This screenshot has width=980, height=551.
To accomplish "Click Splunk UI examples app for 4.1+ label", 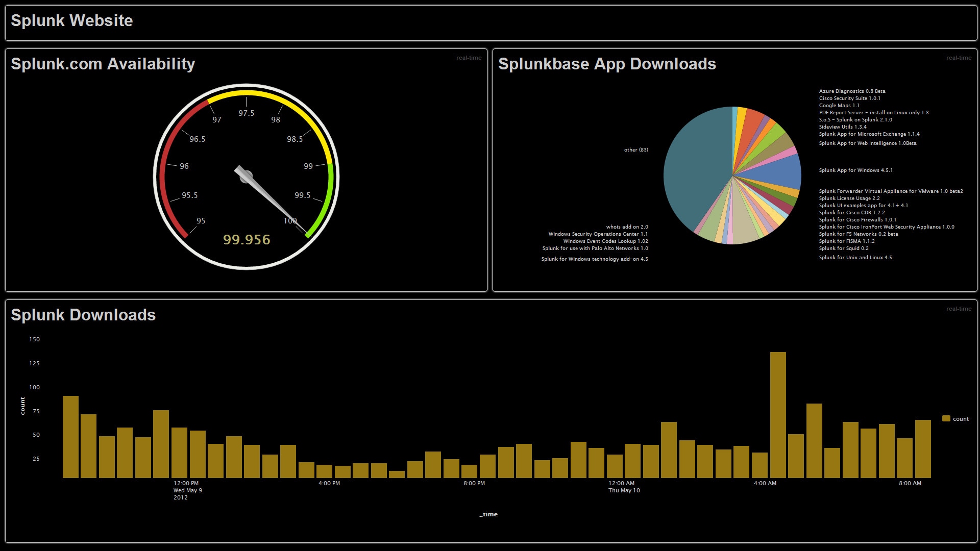I will pyautogui.click(x=864, y=206).
